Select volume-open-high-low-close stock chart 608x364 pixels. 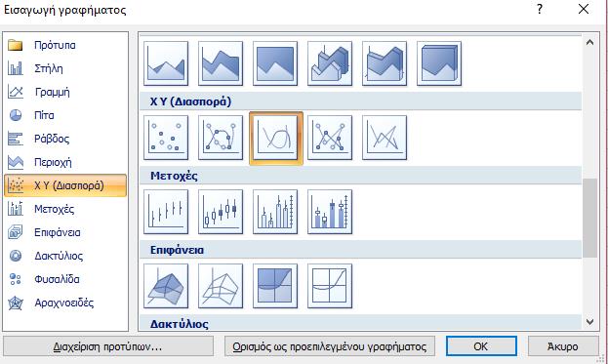330,212
